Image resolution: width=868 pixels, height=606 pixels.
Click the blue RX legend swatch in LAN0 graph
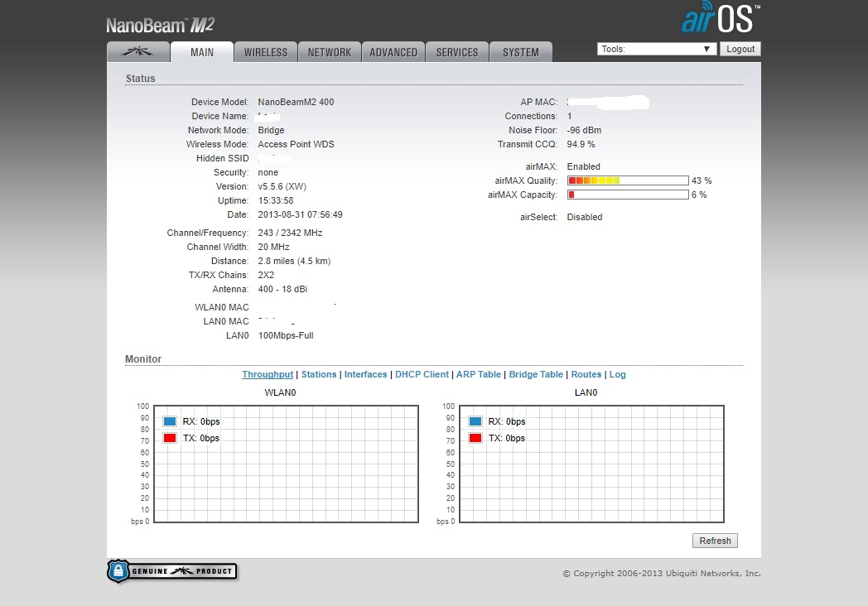tap(475, 421)
